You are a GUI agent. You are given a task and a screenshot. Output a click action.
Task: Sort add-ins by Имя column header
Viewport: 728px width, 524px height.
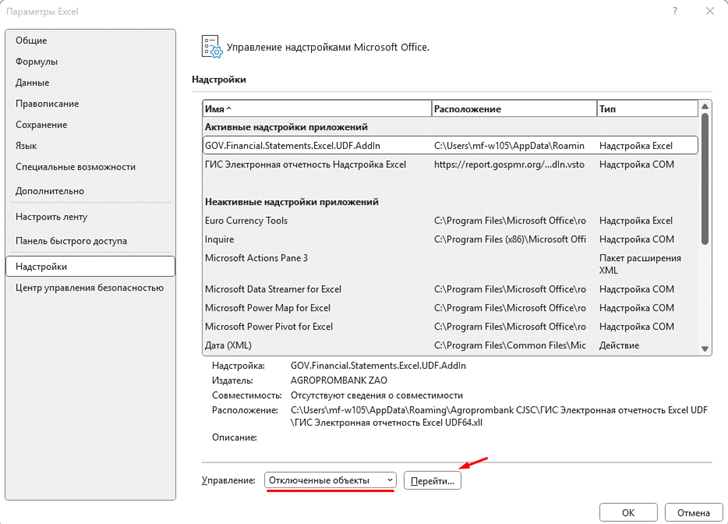click(x=316, y=108)
